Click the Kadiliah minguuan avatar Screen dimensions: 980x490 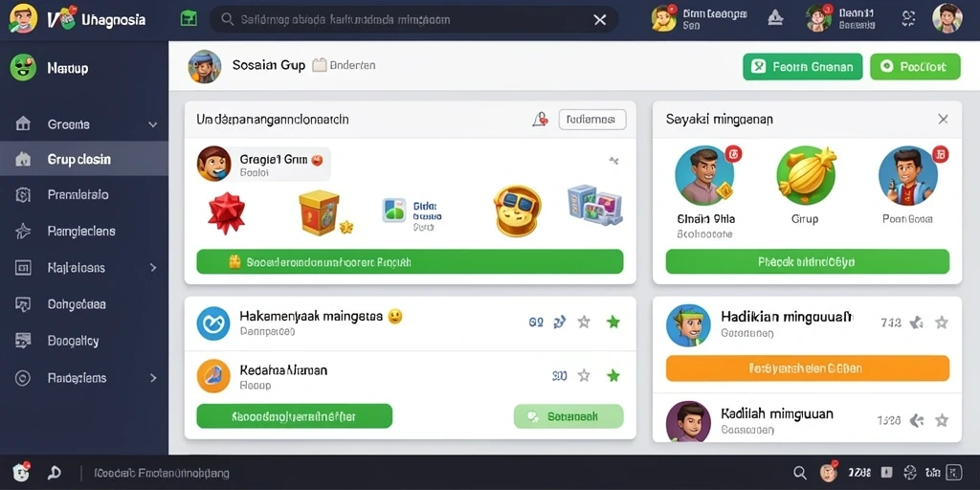tap(688, 422)
